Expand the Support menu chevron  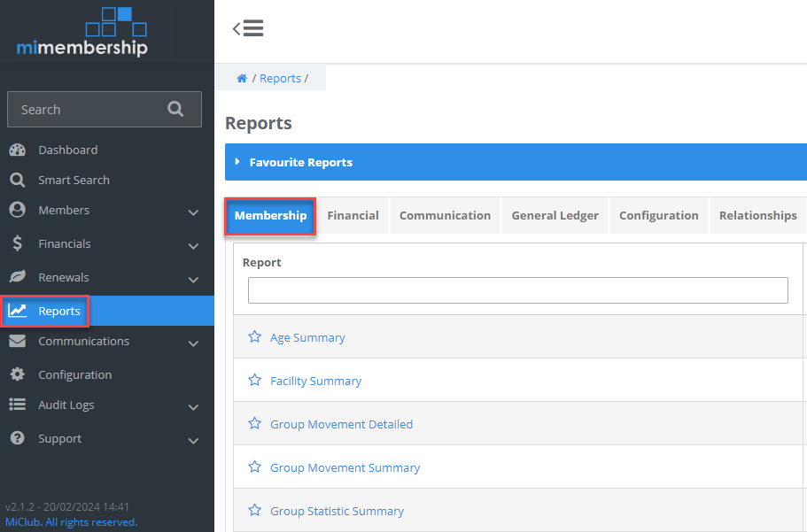(193, 441)
